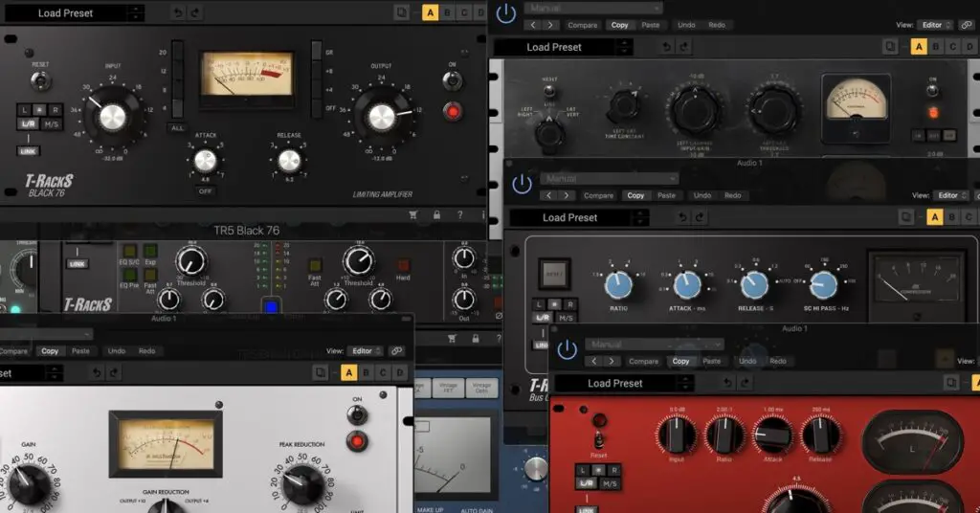Click redo arrow in red compressor preset bar
This screenshot has height=513, width=980.
point(745,383)
